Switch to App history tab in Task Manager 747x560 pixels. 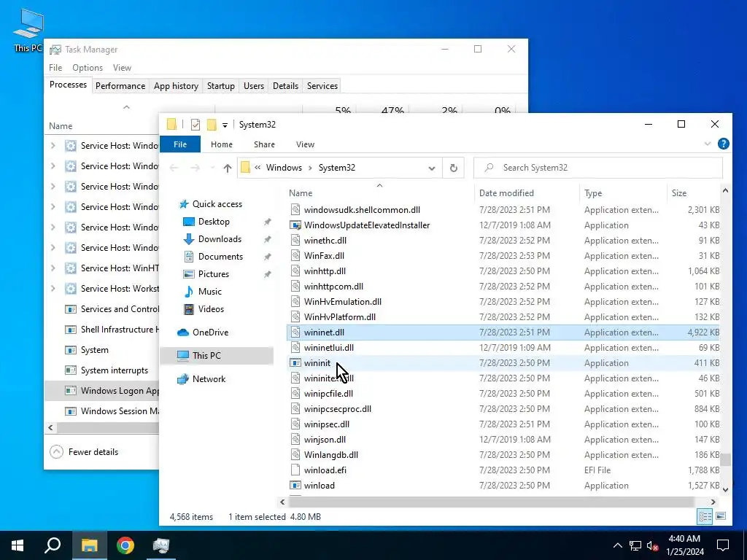coord(176,86)
